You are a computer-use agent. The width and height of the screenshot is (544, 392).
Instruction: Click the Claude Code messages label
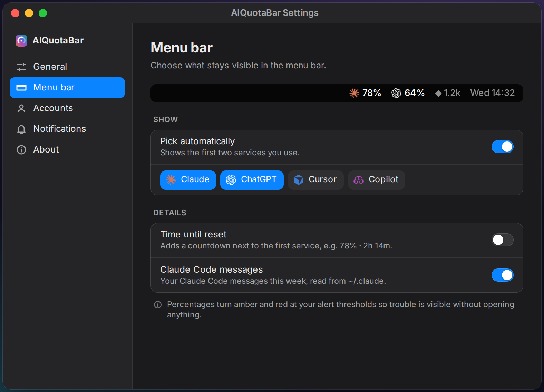pos(212,270)
